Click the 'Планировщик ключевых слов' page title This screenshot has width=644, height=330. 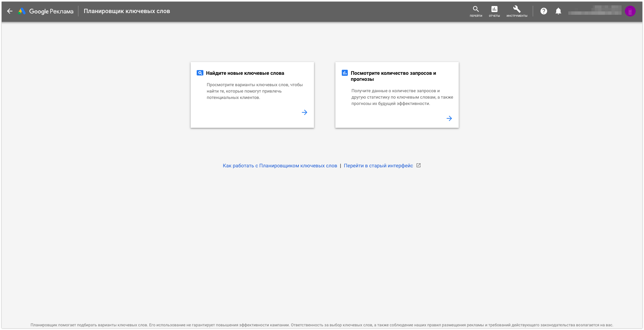point(127,11)
